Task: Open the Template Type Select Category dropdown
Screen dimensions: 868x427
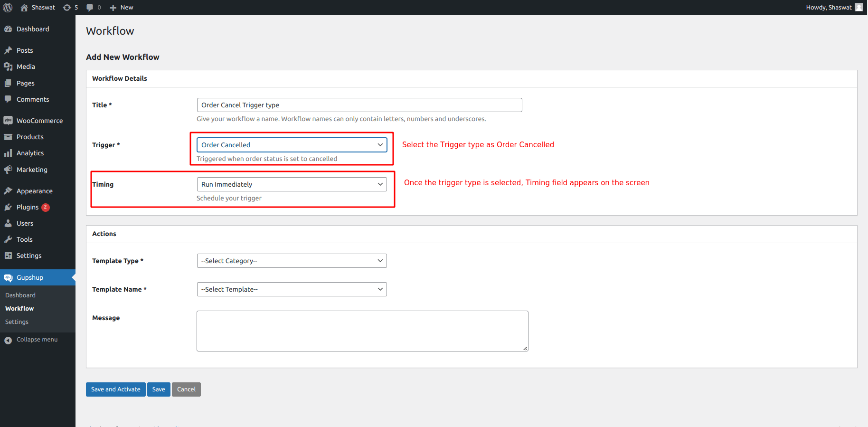Action: (x=292, y=261)
